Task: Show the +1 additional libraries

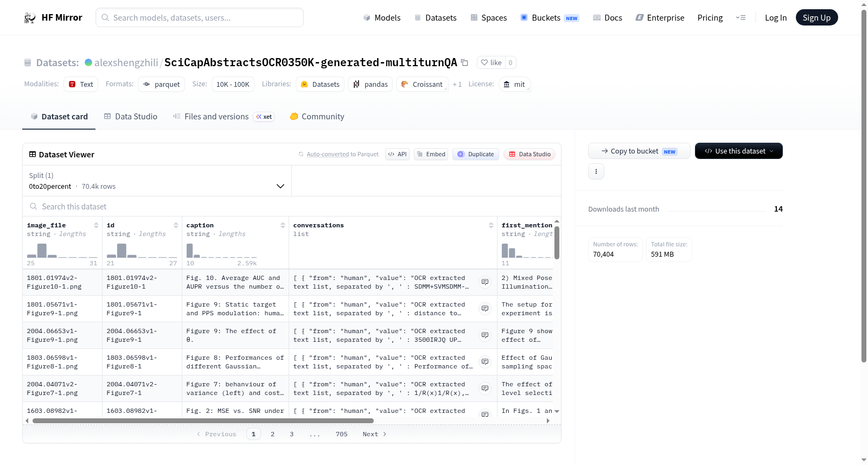Action: (x=457, y=84)
